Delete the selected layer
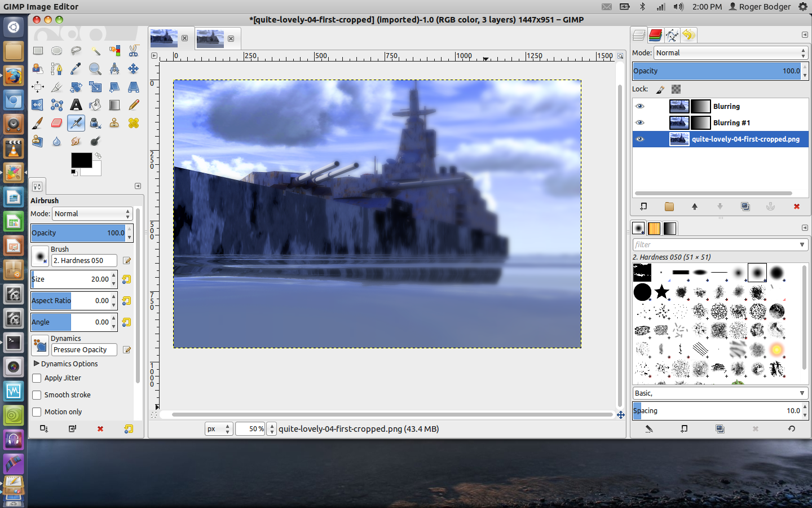Viewport: 812px width, 508px height. pyautogui.click(x=797, y=207)
